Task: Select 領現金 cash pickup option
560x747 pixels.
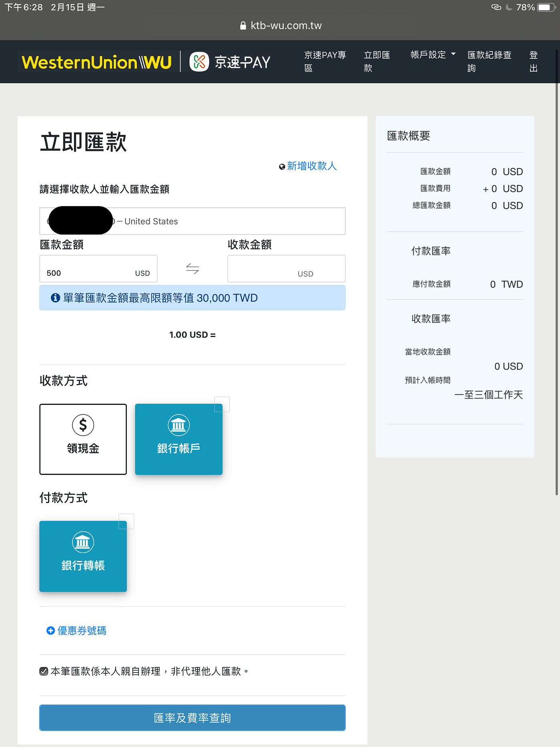Action: tap(83, 439)
